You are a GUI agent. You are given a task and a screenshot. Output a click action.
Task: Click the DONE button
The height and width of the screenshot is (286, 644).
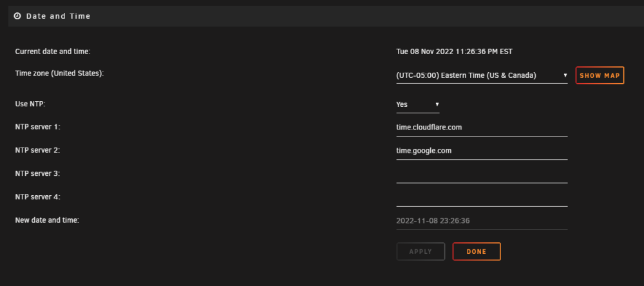coord(477,251)
